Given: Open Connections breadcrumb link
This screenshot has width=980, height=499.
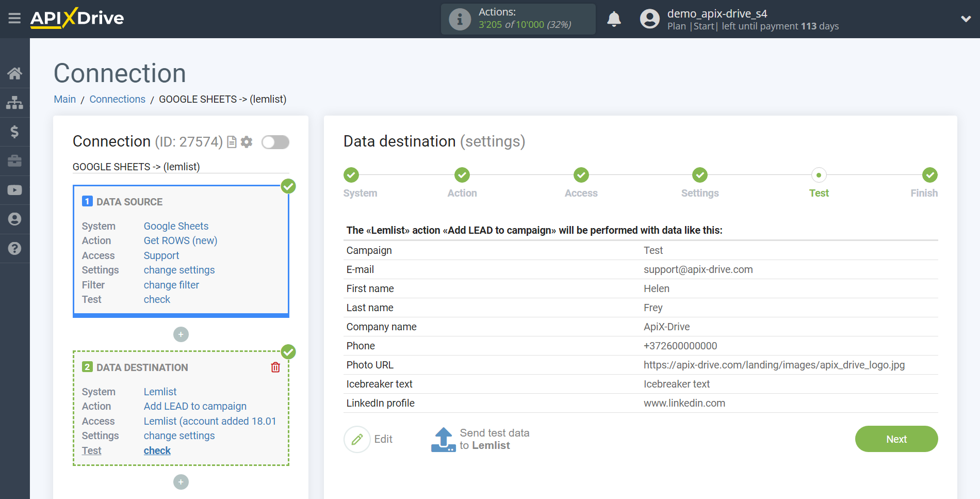Looking at the screenshot, I should pyautogui.click(x=118, y=99).
